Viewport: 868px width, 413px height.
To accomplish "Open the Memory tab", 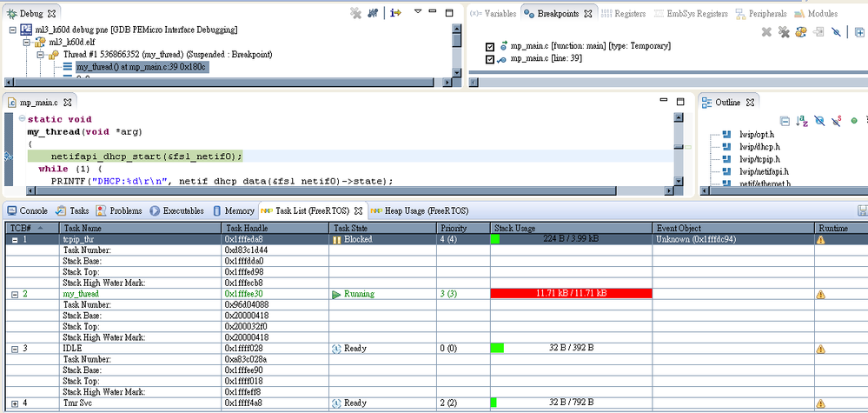I will click(x=234, y=211).
